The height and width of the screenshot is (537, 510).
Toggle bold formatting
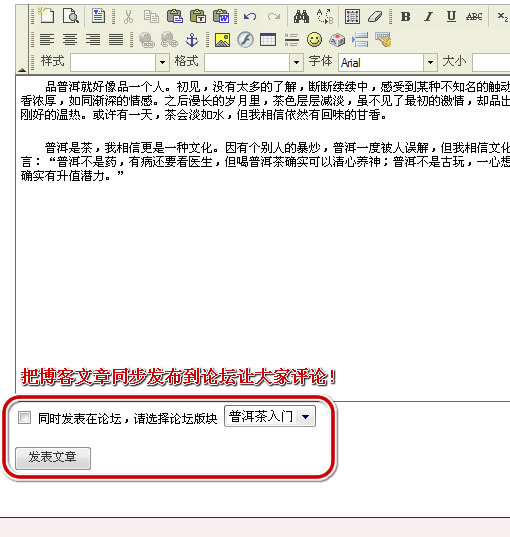coord(406,16)
